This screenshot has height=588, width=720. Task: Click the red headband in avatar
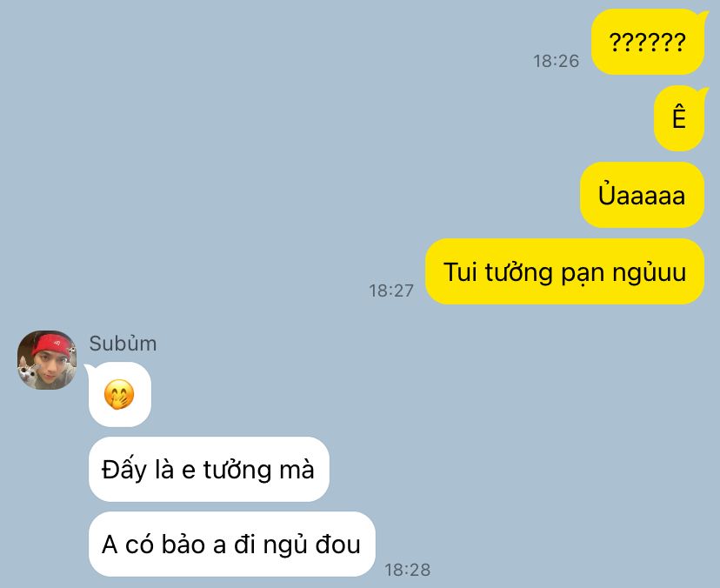point(51,344)
